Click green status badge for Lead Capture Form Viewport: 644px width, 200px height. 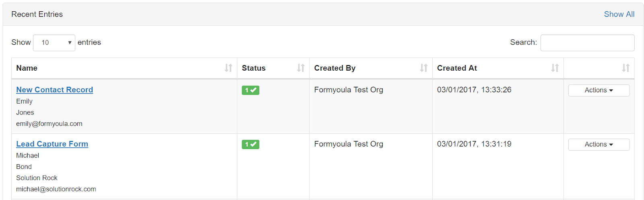(250, 144)
